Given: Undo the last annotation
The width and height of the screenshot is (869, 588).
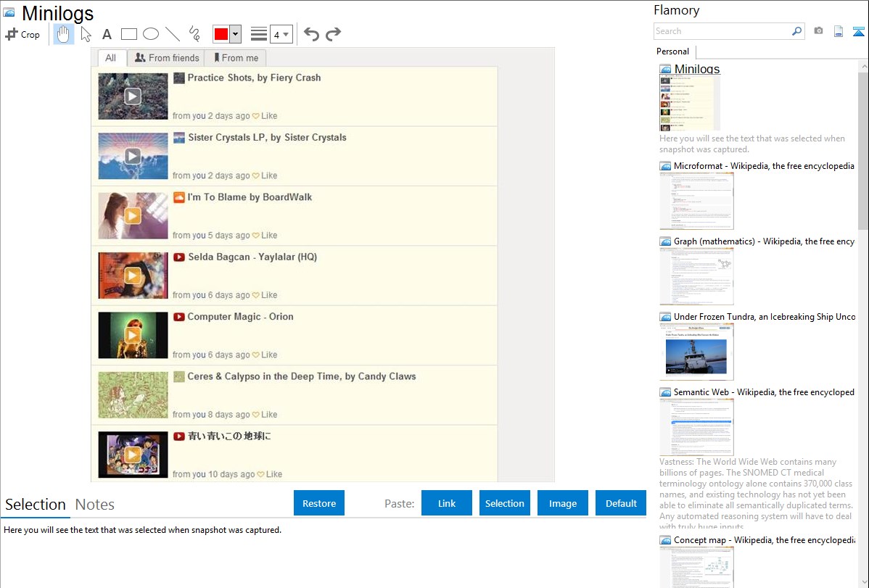Looking at the screenshot, I should pyautogui.click(x=311, y=34).
